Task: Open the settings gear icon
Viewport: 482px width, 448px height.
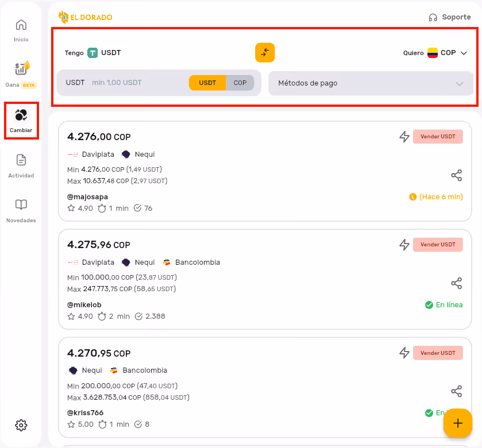Action: point(21,425)
